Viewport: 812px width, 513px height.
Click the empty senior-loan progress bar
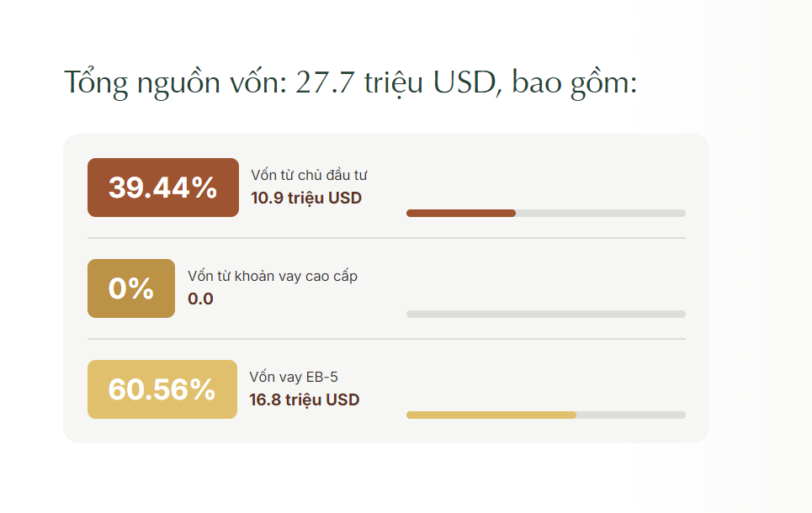pyautogui.click(x=546, y=315)
